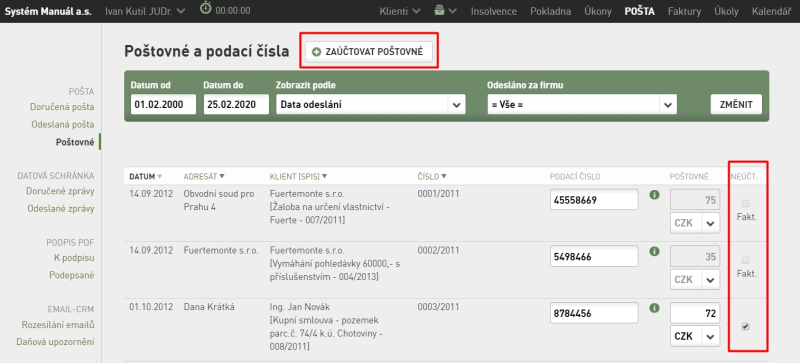Image resolution: width=800 pixels, height=363 pixels.
Task: Sort by Adresát column arrow
Action: pos(221,176)
